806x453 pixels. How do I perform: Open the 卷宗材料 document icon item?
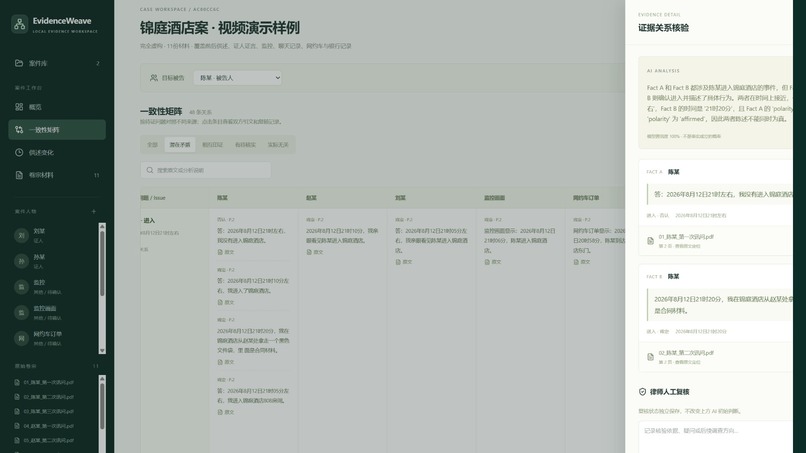click(19, 175)
